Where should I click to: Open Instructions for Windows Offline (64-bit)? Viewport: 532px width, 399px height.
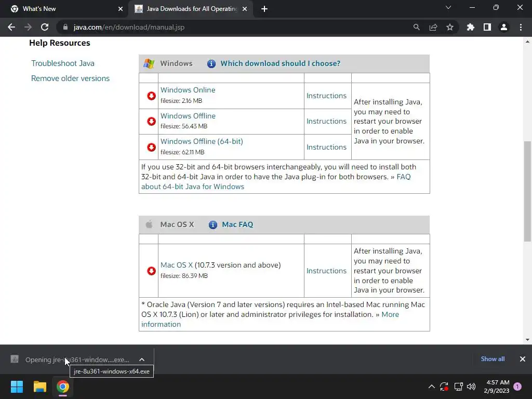coord(326,147)
